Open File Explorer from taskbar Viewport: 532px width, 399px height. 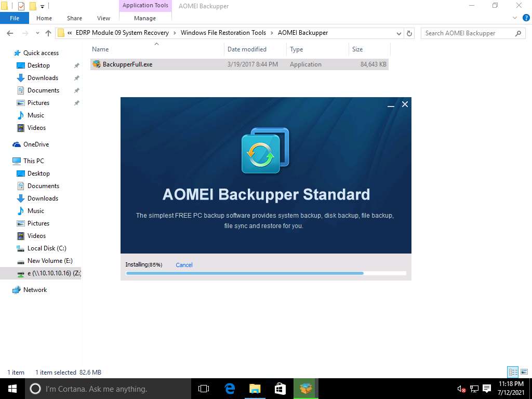pyautogui.click(x=255, y=389)
